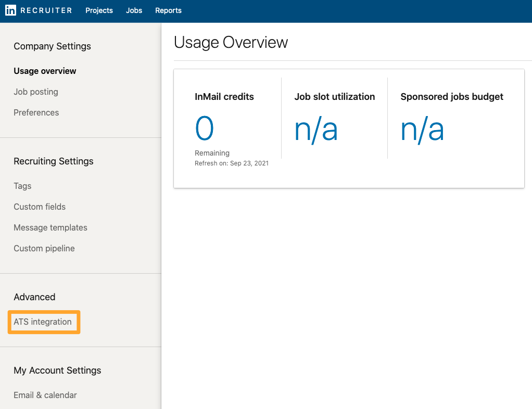Open the Reports menu
The height and width of the screenshot is (409, 532).
[168, 10]
